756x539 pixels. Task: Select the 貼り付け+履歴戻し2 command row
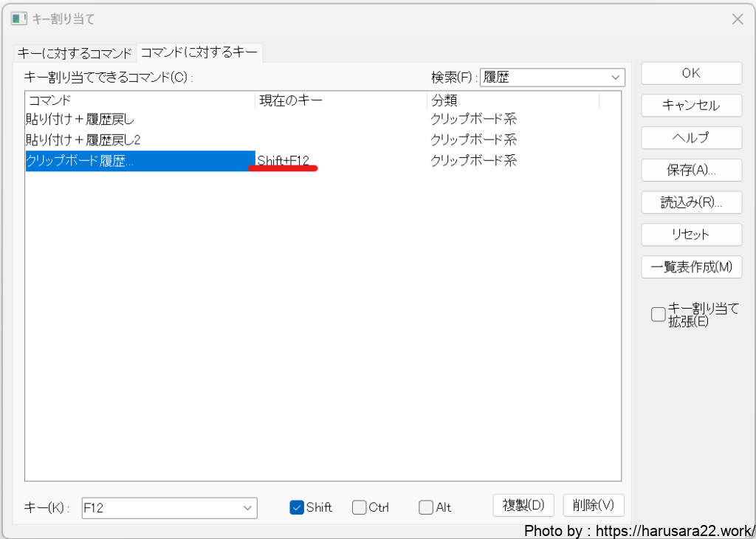click(83, 140)
